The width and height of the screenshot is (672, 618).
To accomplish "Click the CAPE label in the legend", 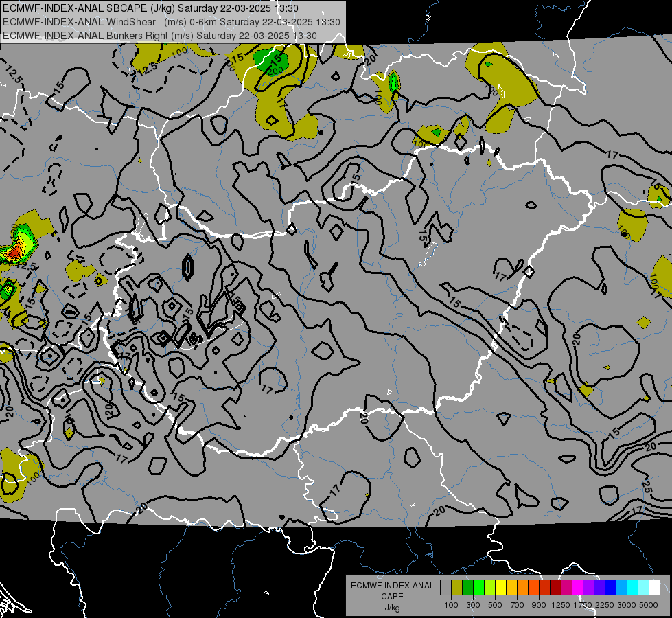I will click(392, 597).
